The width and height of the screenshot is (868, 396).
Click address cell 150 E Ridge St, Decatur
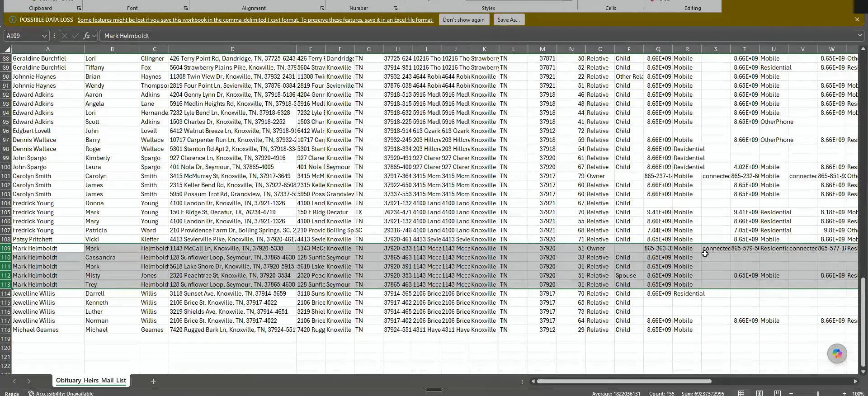point(232,212)
